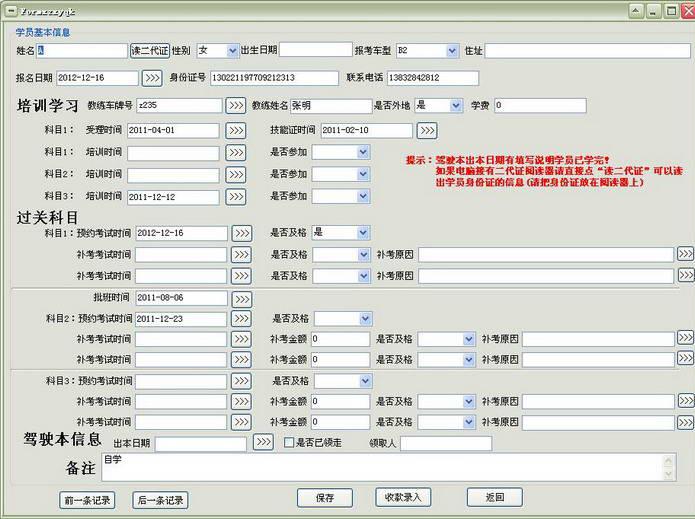Viewport: 695px width, 519px height.
Task: Open >>> picker for 科目1 预约考试时间
Action: coord(242,233)
